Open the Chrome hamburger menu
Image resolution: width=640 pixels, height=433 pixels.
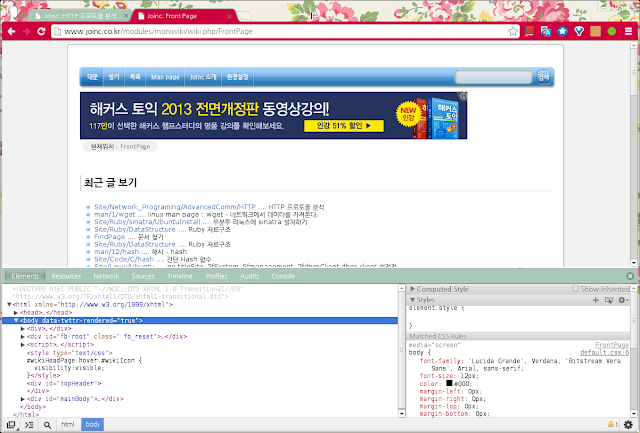629,31
